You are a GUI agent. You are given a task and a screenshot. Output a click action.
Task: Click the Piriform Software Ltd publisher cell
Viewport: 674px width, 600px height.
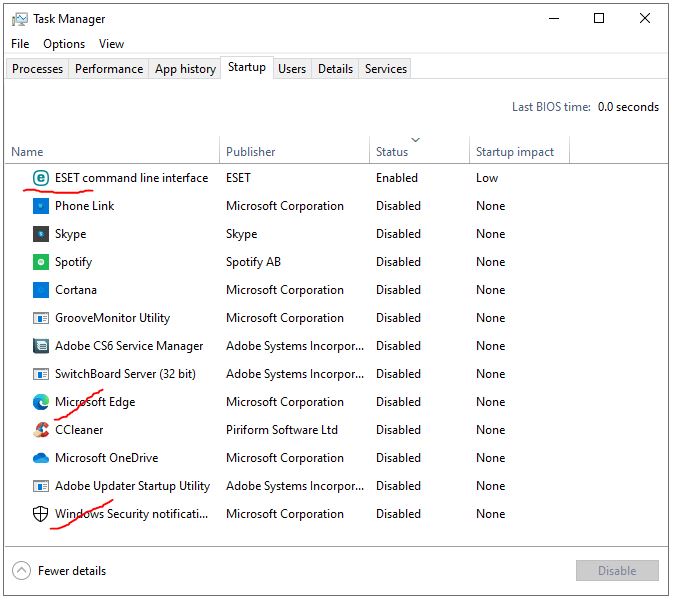click(x=282, y=430)
